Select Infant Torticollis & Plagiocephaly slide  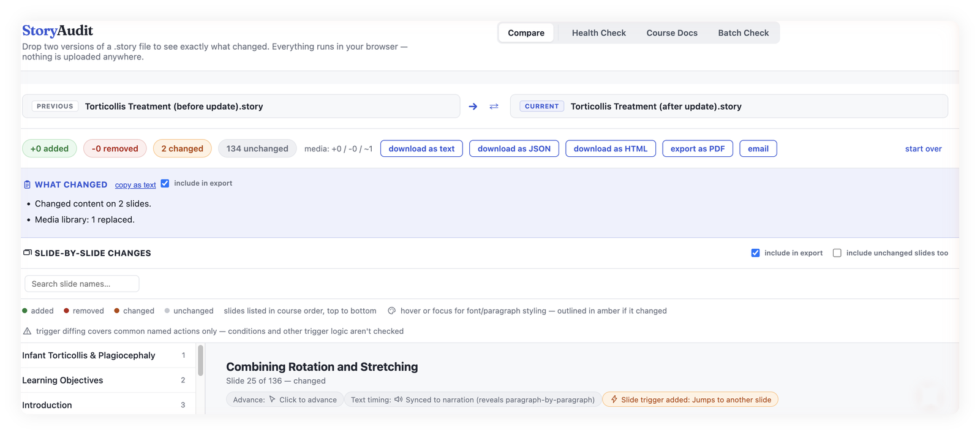(x=108, y=355)
